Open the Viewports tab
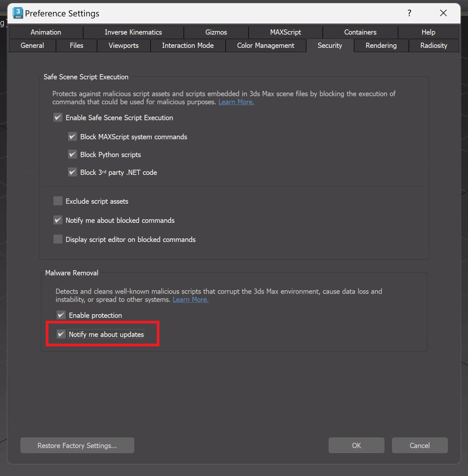The height and width of the screenshot is (476, 468). tap(123, 46)
